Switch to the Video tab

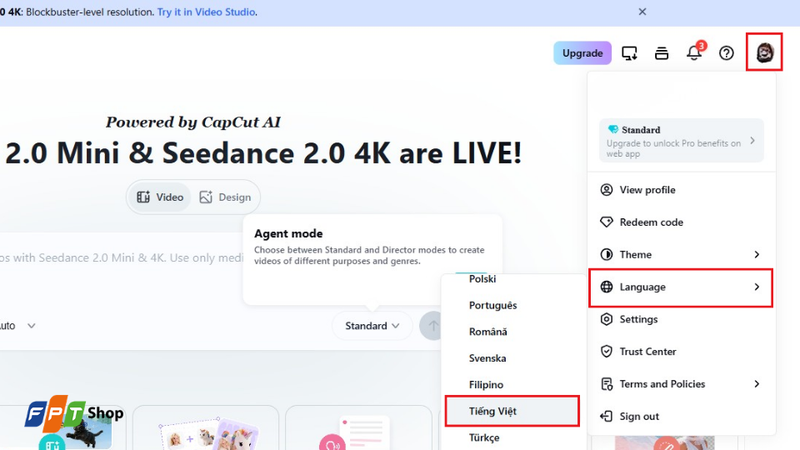coord(160,197)
